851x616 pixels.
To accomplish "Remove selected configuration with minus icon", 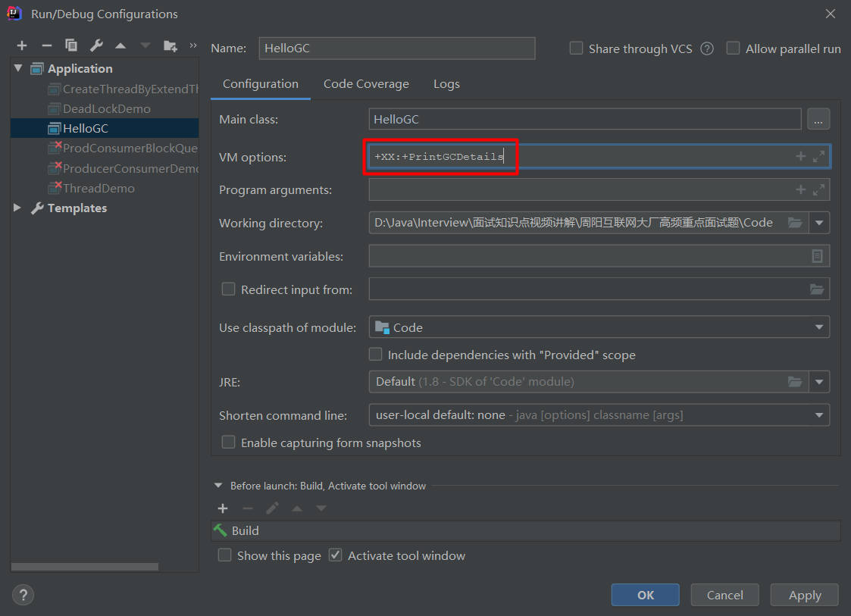I will (47, 45).
